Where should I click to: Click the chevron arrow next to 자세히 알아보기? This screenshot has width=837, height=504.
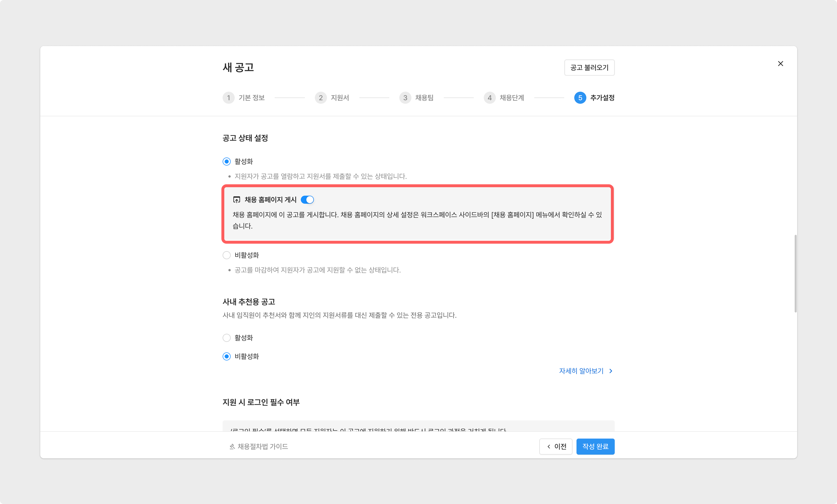[610, 371]
